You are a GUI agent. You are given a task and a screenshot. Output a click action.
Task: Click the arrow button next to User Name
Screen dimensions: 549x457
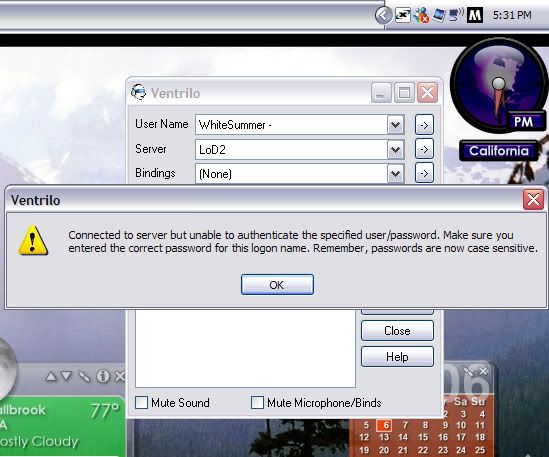[424, 125]
